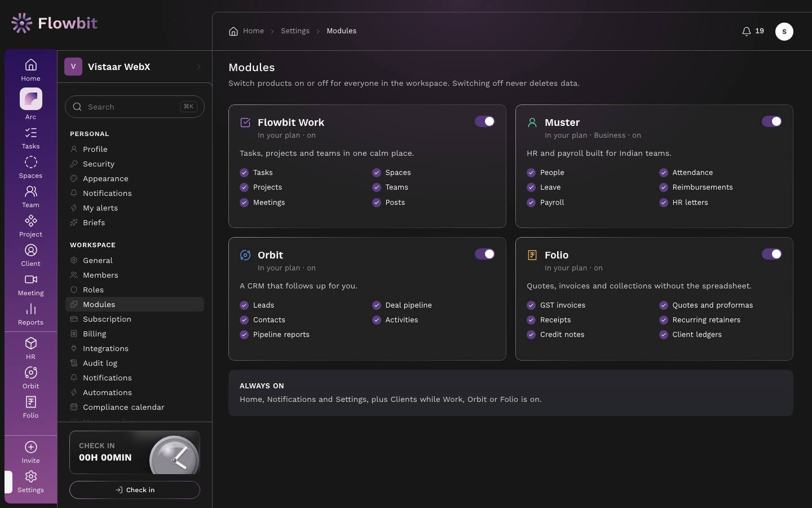The width and height of the screenshot is (812, 508).
Task: Open Meeting in the rail
Action: pos(30,284)
